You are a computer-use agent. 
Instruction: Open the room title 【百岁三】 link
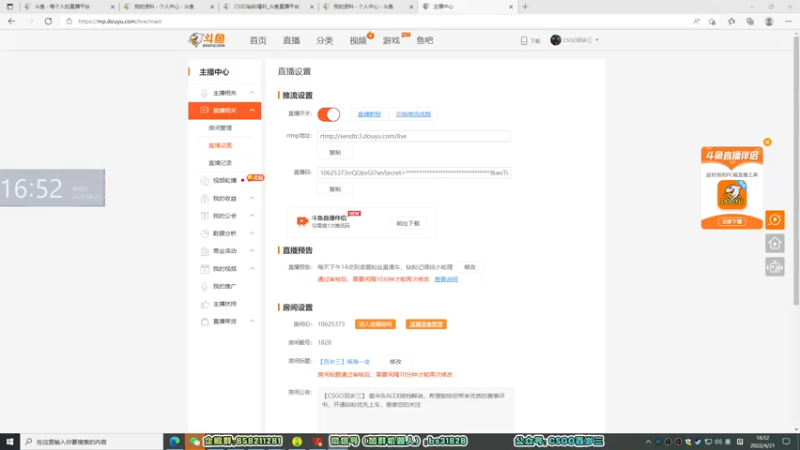(345, 362)
